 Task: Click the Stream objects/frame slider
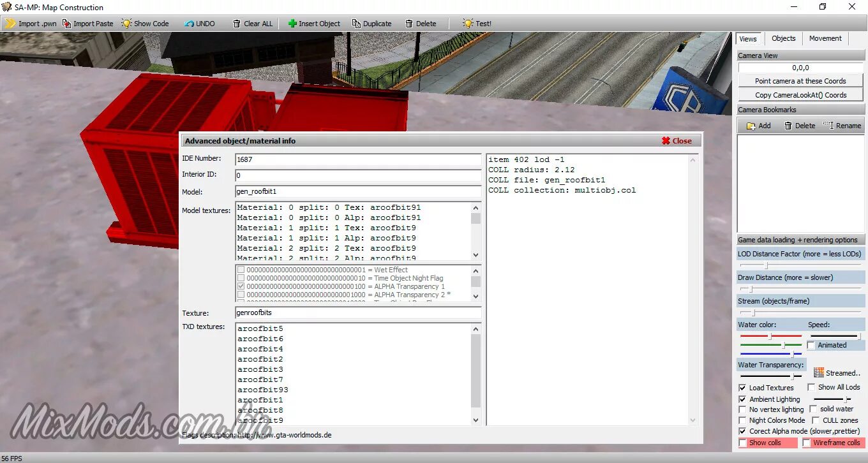click(800, 312)
